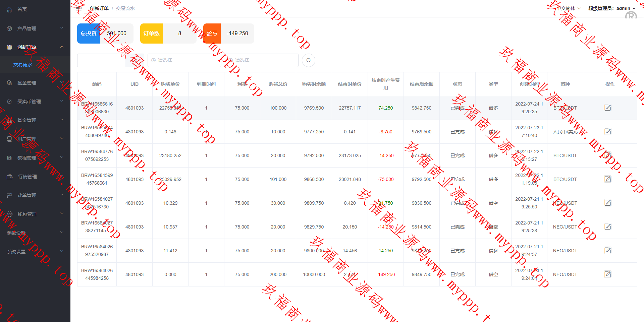Click the blue 总投资 stat label
This screenshot has height=322, width=644.
(x=89, y=34)
